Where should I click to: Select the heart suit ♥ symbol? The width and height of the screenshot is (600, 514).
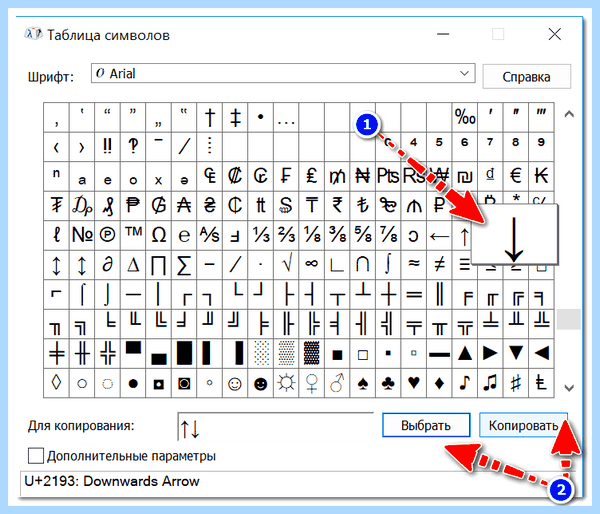414,383
